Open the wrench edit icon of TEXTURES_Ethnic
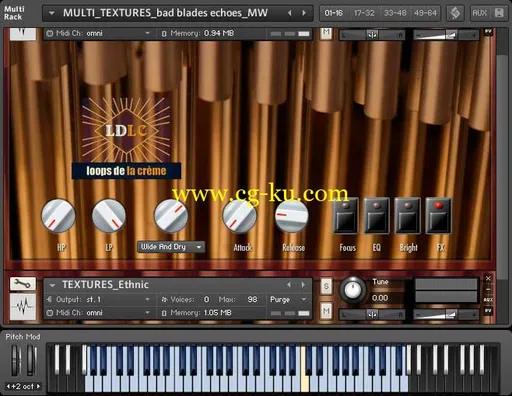 (23, 284)
